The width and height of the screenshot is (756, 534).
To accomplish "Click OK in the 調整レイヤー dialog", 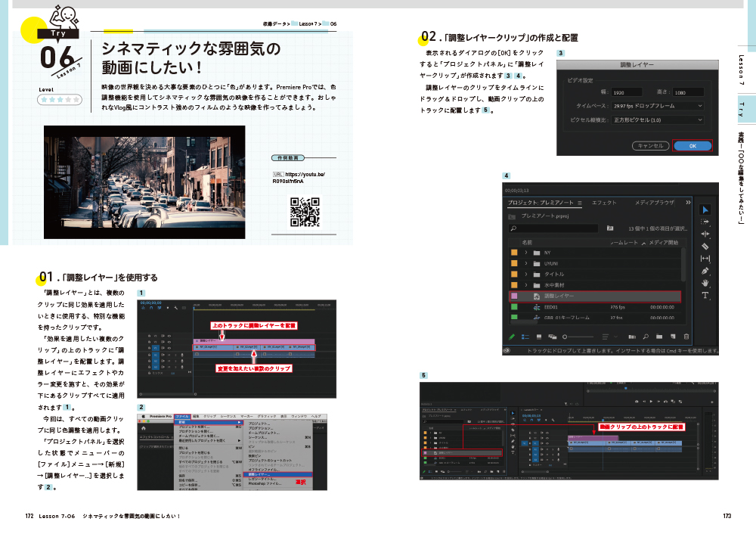I will coord(692,146).
